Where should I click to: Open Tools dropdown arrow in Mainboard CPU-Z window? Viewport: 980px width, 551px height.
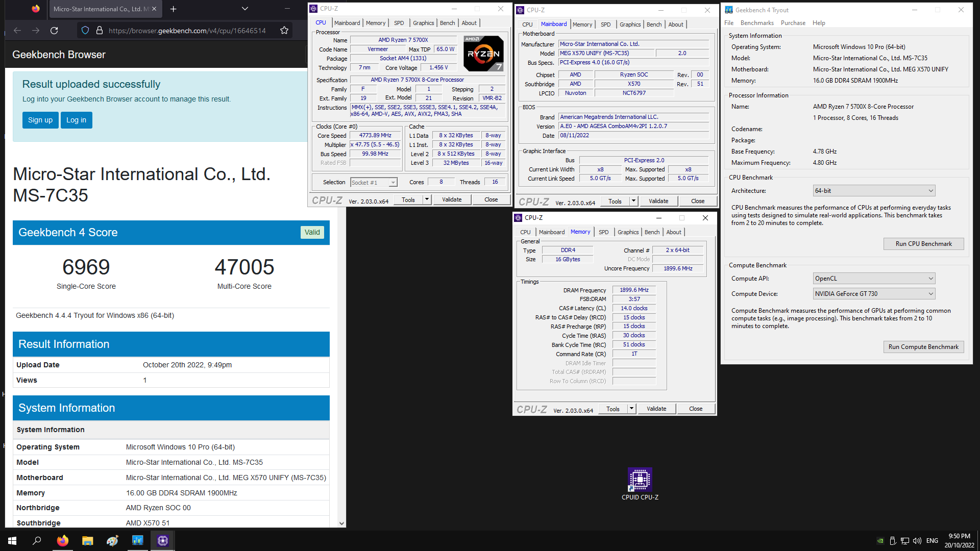[634, 201]
